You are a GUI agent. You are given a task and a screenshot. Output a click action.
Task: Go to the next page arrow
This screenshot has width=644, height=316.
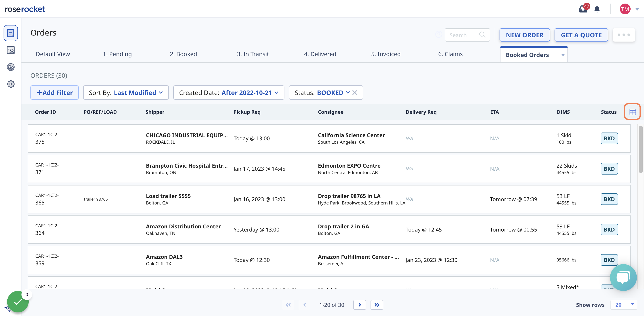[x=360, y=305]
